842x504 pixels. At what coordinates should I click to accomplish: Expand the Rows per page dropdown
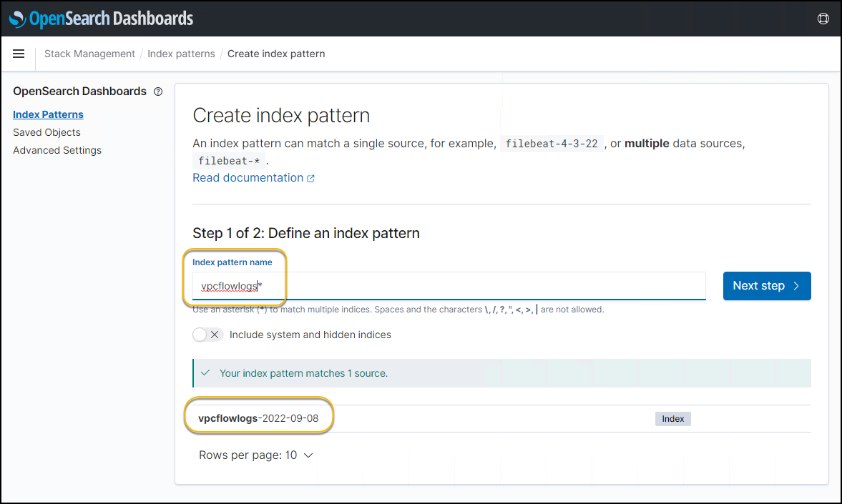pyautogui.click(x=255, y=455)
